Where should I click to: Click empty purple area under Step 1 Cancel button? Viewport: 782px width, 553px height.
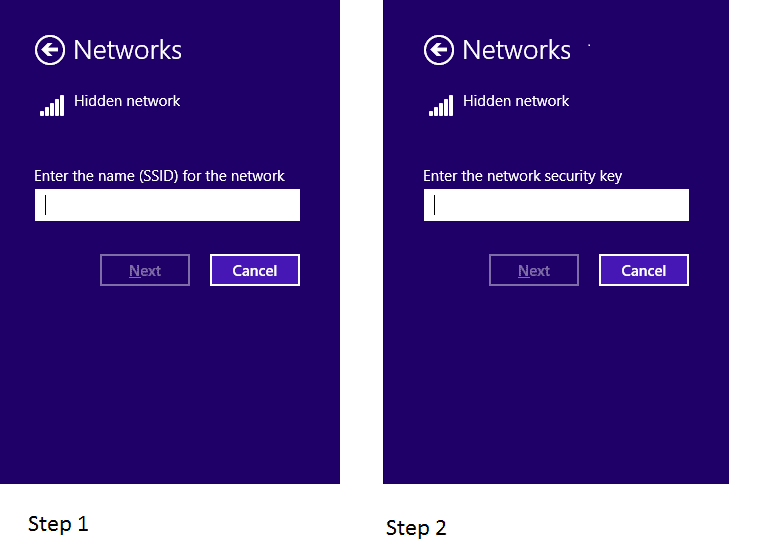pyautogui.click(x=254, y=380)
